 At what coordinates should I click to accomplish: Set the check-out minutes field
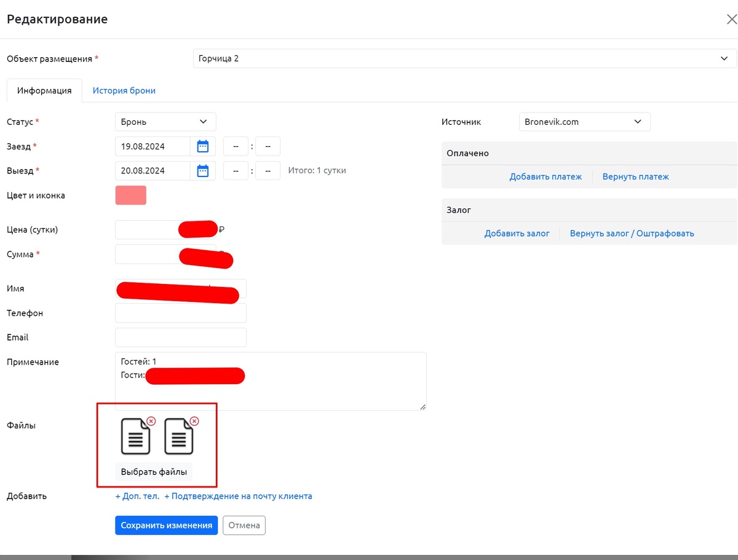point(268,171)
